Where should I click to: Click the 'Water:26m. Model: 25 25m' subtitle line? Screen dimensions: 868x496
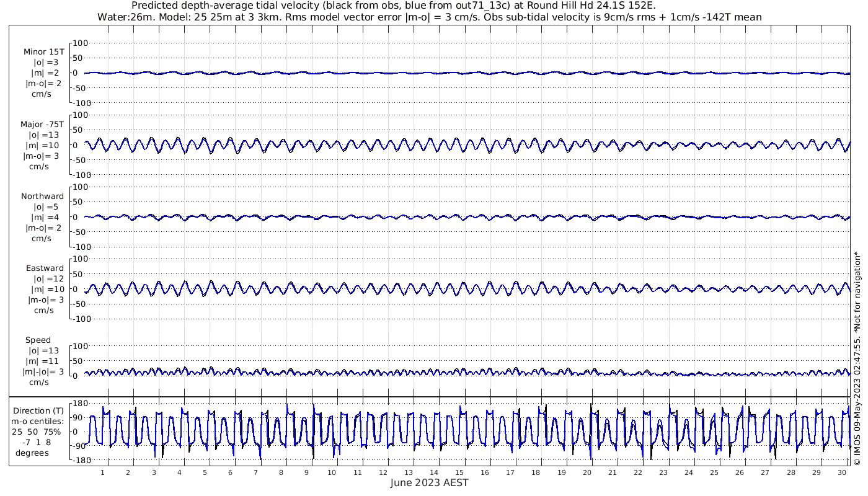[429, 17]
